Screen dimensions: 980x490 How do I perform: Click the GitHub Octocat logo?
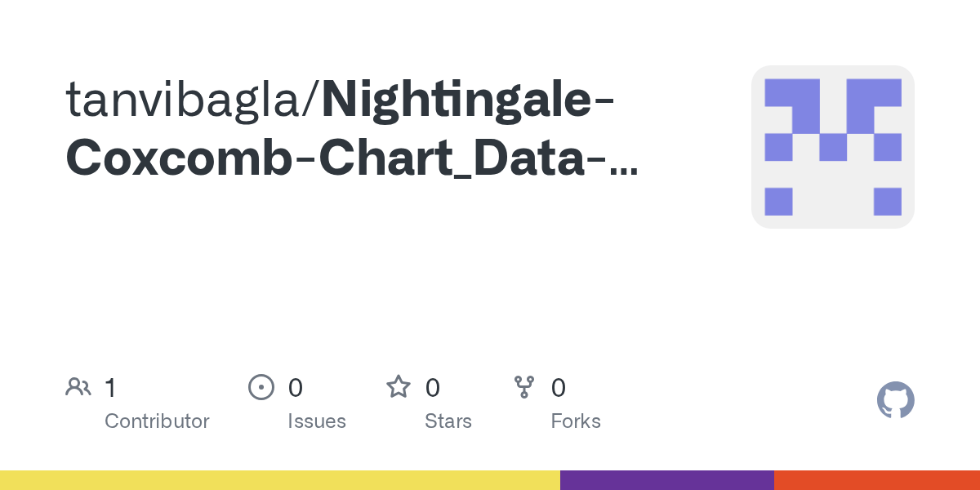896,400
